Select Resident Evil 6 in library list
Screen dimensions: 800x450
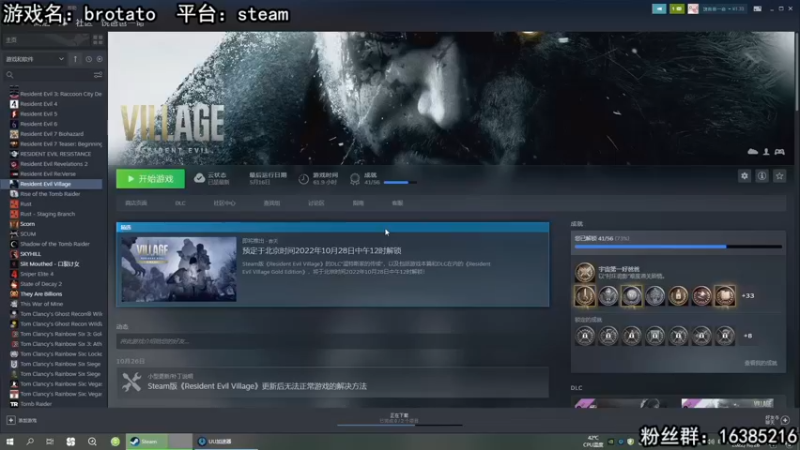(x=39, y=124)
